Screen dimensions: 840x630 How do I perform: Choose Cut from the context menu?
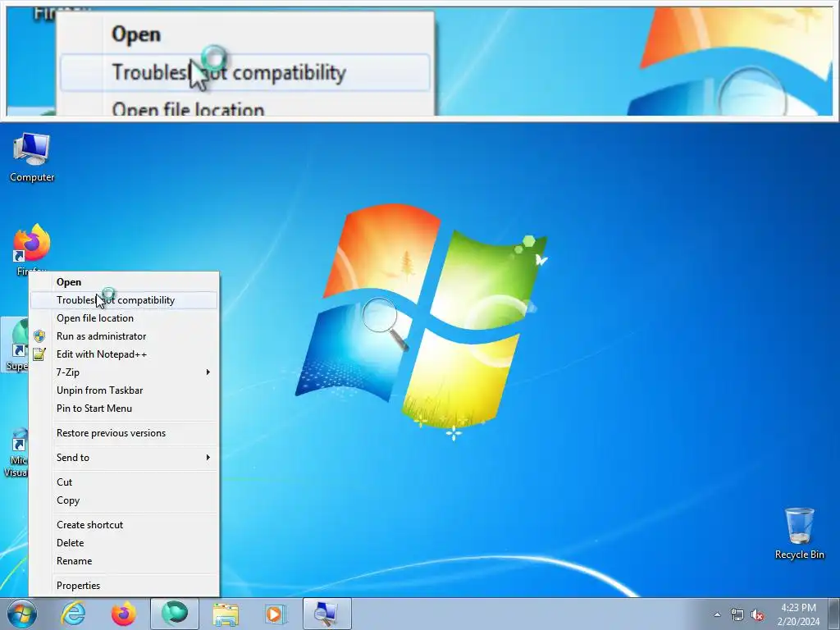click(x=124, y=482)
